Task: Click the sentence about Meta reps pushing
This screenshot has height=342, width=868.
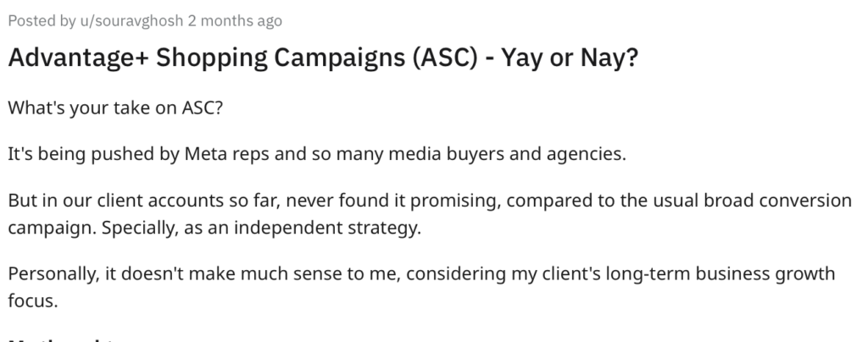Action: 316,157
